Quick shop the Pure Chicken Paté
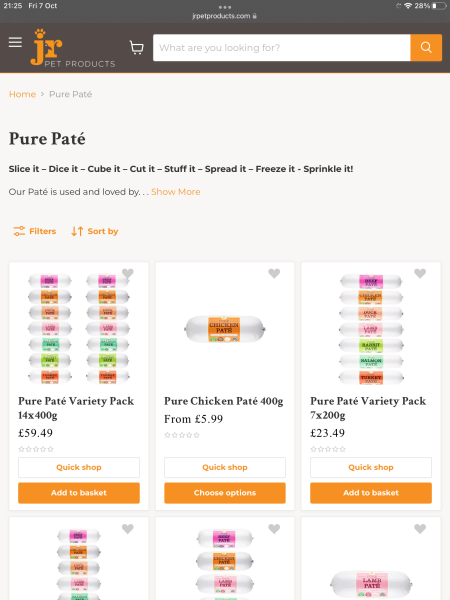Viewport: 450px width, 600px height. point(225,467)
